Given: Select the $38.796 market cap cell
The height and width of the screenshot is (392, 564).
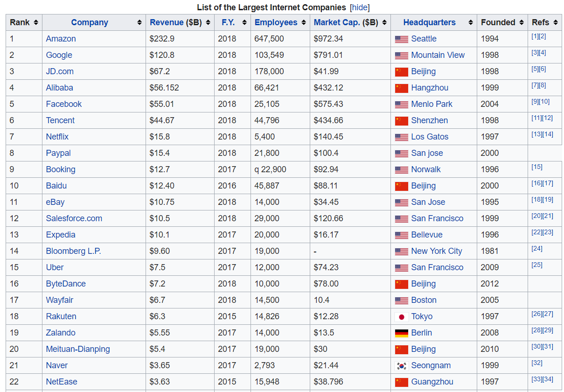Looking at the screenshot, I should click(350, 382).
